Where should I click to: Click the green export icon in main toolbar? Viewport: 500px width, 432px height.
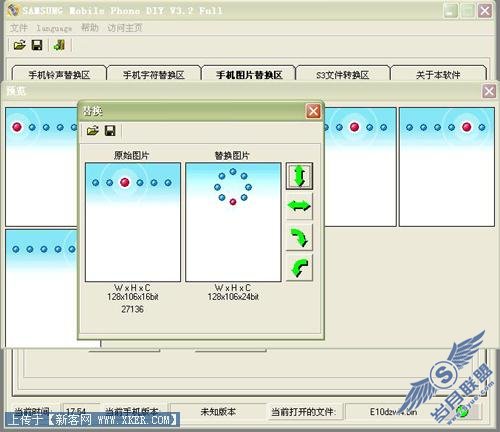59,45
